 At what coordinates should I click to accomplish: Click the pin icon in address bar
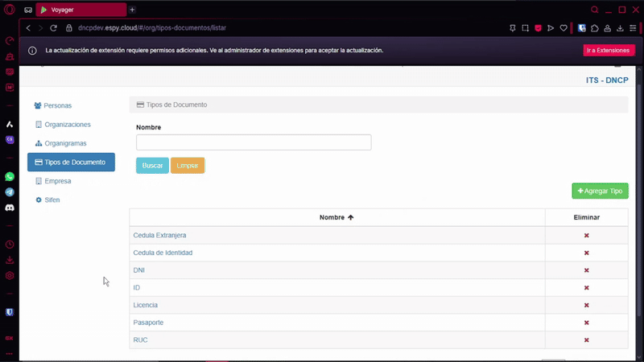[513, 28]
